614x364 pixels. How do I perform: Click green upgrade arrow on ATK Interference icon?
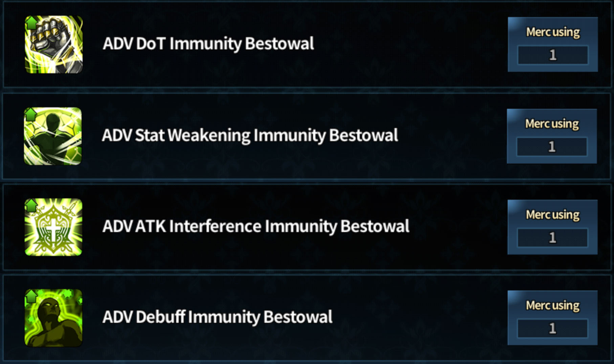click(x=31, y=206)
